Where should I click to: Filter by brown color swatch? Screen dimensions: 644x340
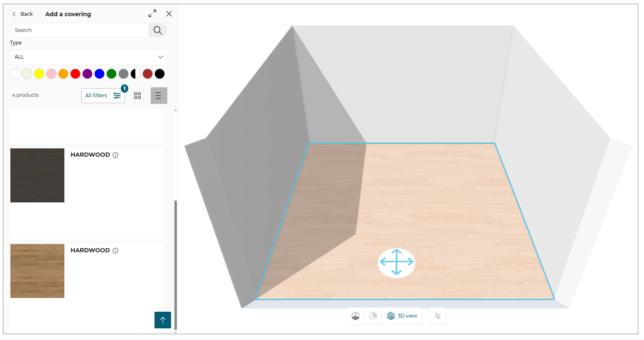(x=147, y=74)
